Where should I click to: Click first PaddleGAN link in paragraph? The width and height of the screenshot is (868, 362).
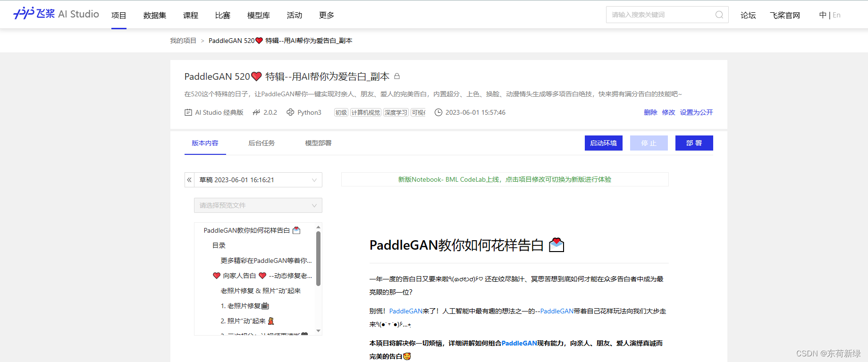405,311
